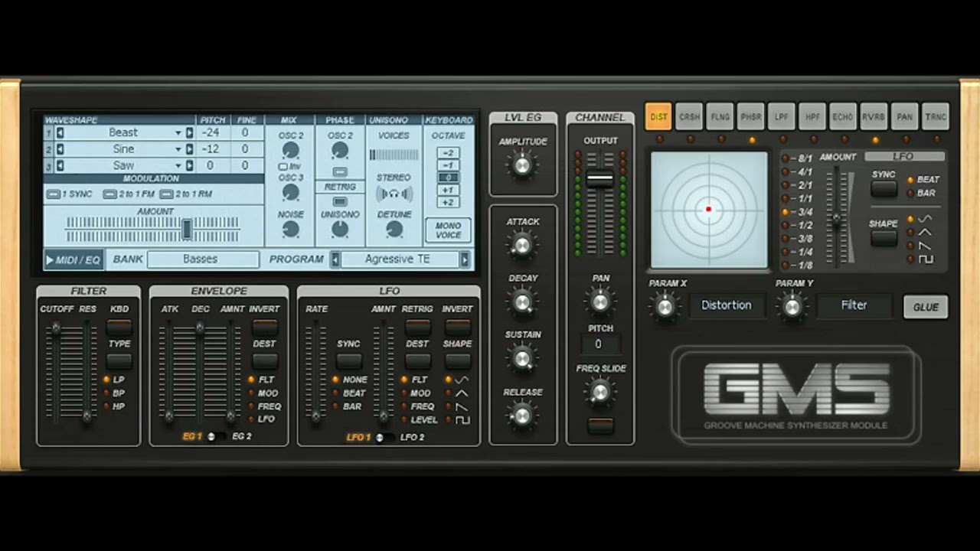The image size is (980, 551).
Task: Click next waveshape arrow for oscillator 1 Beast
Action: click(x=189, y=132)
